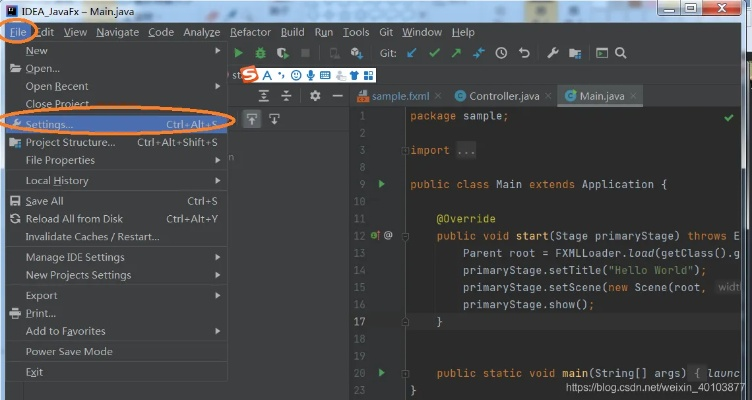The height and width of the screenshot is (400, 752).
Task: Click the Git update project arrow
Action: click(412, 53)
